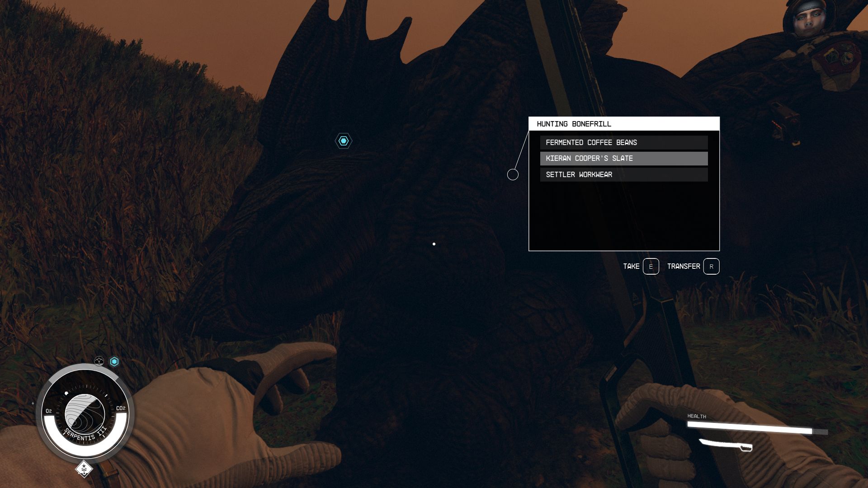Click the center crosshair dot

pyautogui.click(x=434, y=244)
